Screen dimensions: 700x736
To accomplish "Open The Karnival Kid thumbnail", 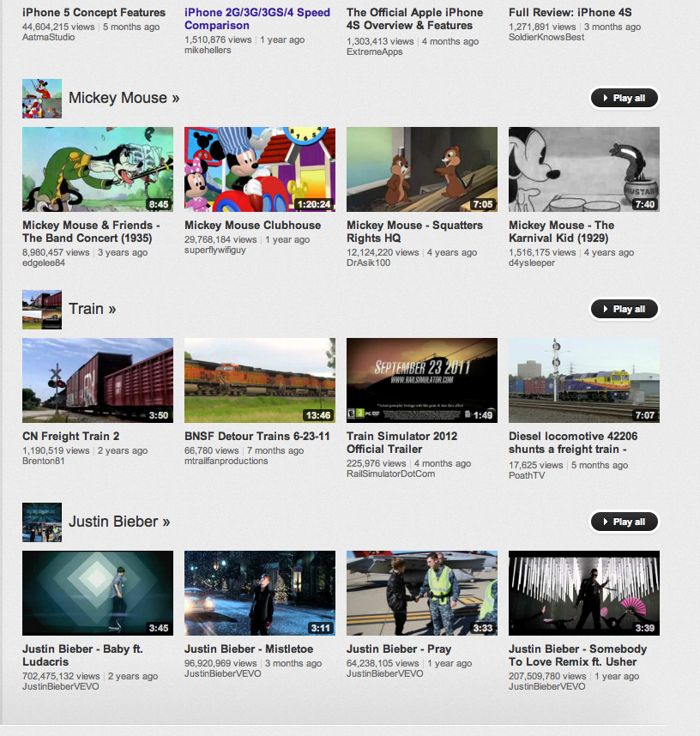I will (x=584, y=169).
